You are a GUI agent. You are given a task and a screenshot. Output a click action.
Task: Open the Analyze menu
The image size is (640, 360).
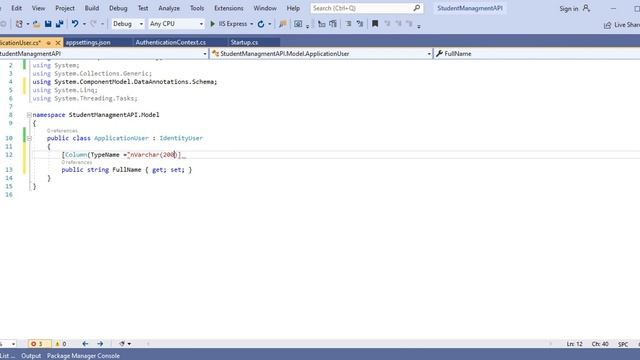pyautogui.click(x=169, y=8)
